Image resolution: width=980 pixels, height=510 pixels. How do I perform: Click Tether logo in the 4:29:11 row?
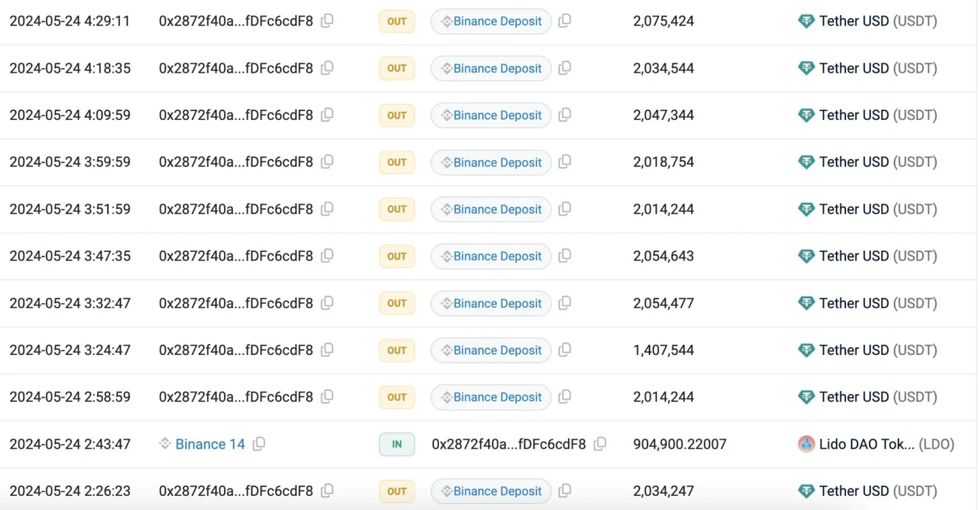[x=806, y=21]
